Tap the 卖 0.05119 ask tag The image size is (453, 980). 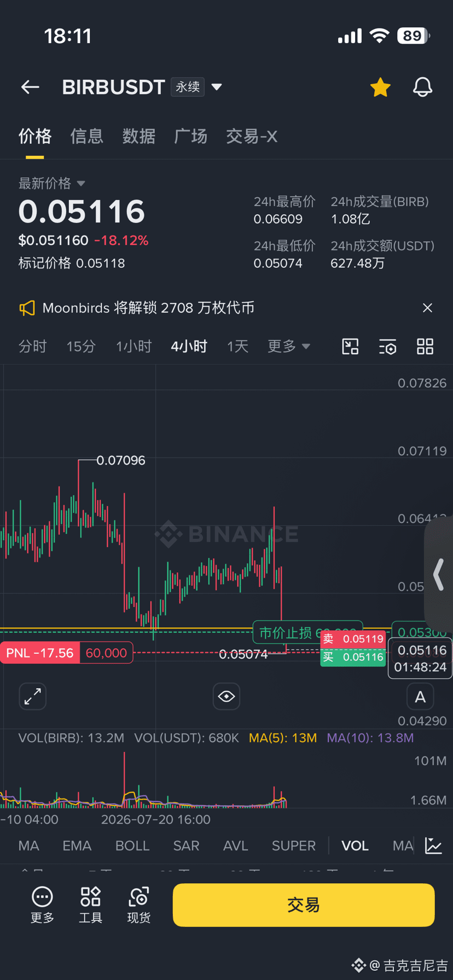click(353, 639)
